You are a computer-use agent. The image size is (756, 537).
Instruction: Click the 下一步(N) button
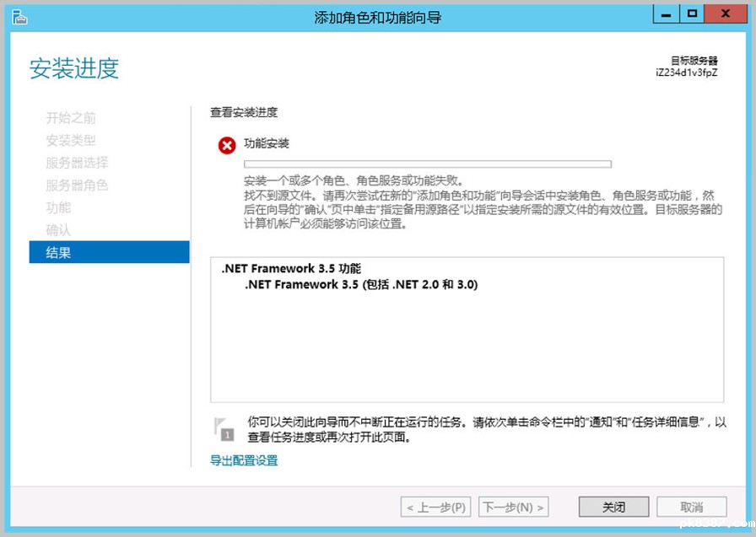coord(513,507)
